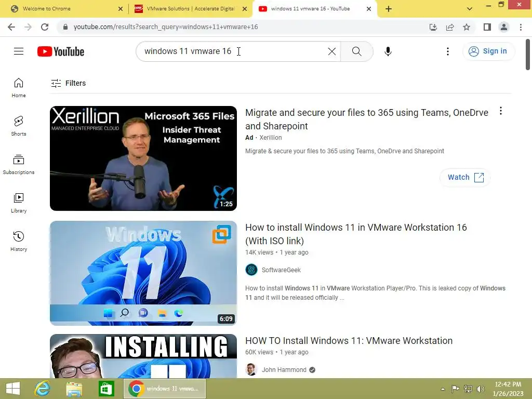The image size is (532, 399).
Task: Open File Explorer from taskbar
Action: click(x=74, y=389)
